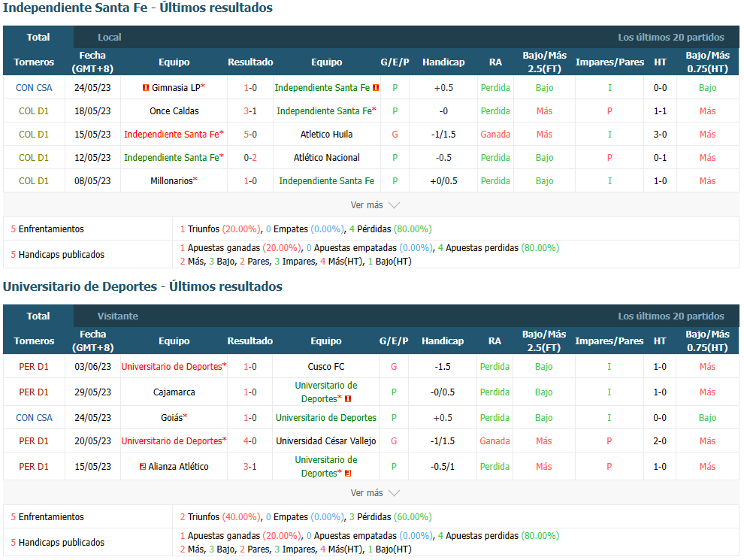Open COL D1 tournament for 18/05/23 match
The width and height of the screenshot is (744, 560).
34,111
